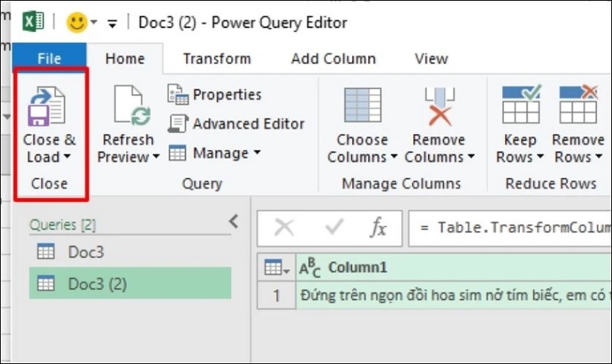The height and width of the screenshot is (364, 612).
Task: Open the Close & Load dropdown arrow
Action: [x=66, y=158]
